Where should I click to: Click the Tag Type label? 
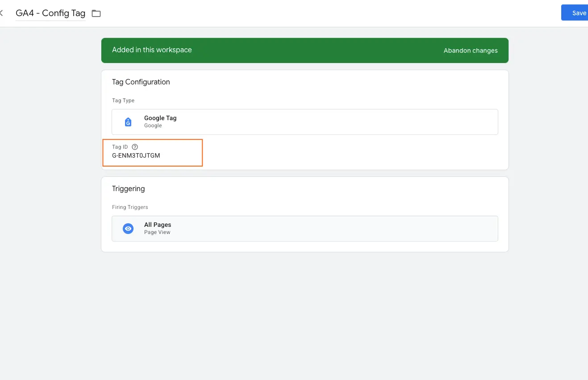[x=123, y=100]
